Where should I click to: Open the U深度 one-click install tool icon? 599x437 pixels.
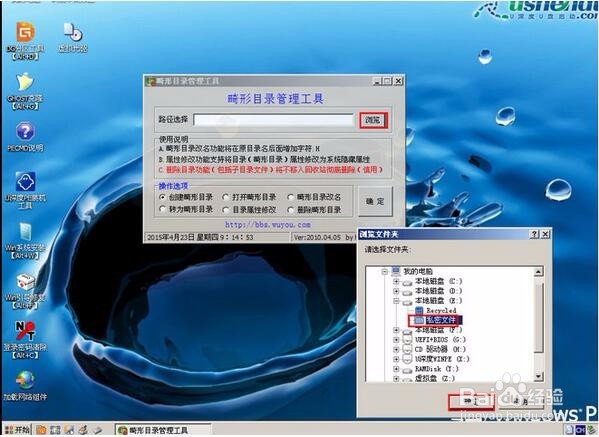[x=25, y=182]
